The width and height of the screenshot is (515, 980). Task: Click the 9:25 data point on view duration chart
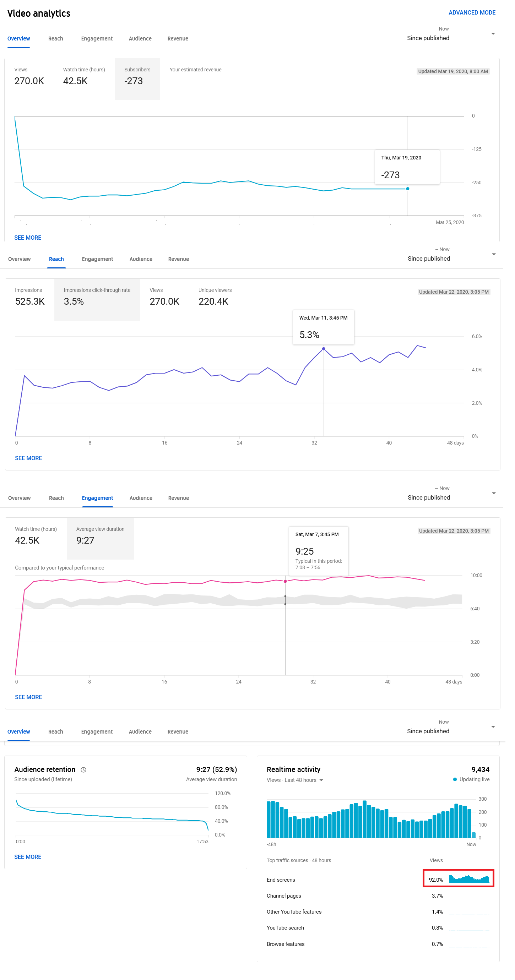pos(285,581)
